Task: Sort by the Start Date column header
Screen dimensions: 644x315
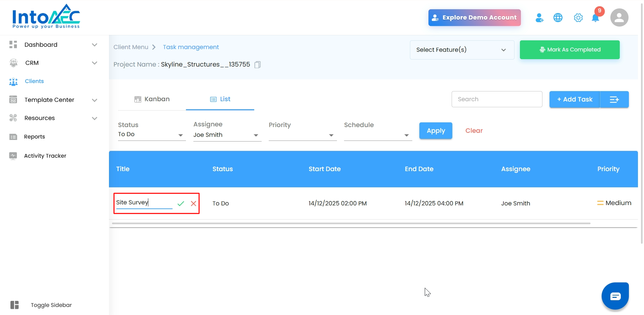Action: (325, 169)
